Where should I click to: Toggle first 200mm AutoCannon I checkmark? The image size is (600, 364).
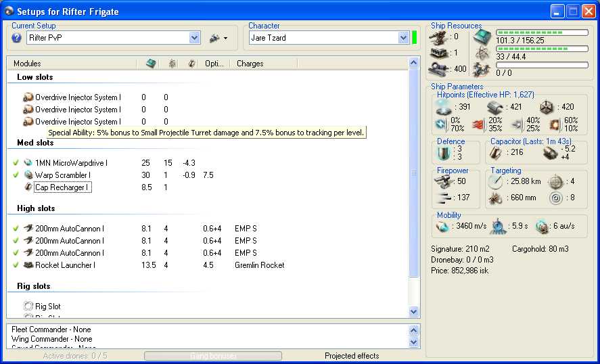(x=16, y=229)
